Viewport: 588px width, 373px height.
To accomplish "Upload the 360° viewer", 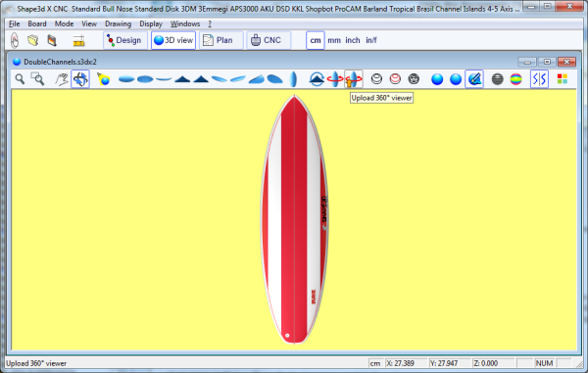I will (353, 79).
